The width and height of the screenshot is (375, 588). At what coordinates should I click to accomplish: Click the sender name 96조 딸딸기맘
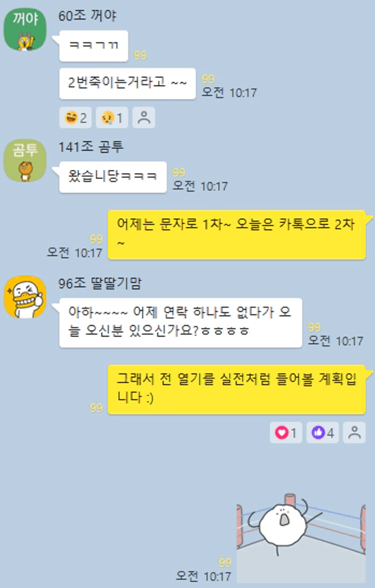[x=100, y=283]
